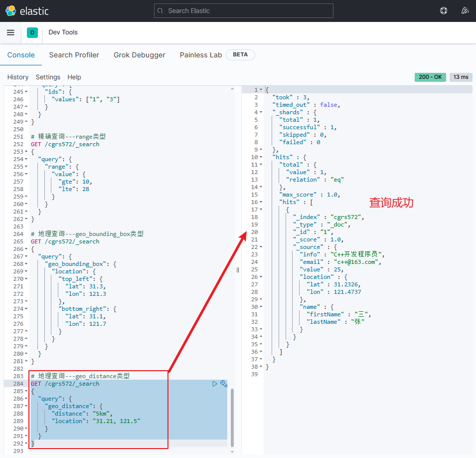Collapse the request body at editor line 285
The image size is (476, 458).
point(26,391)
